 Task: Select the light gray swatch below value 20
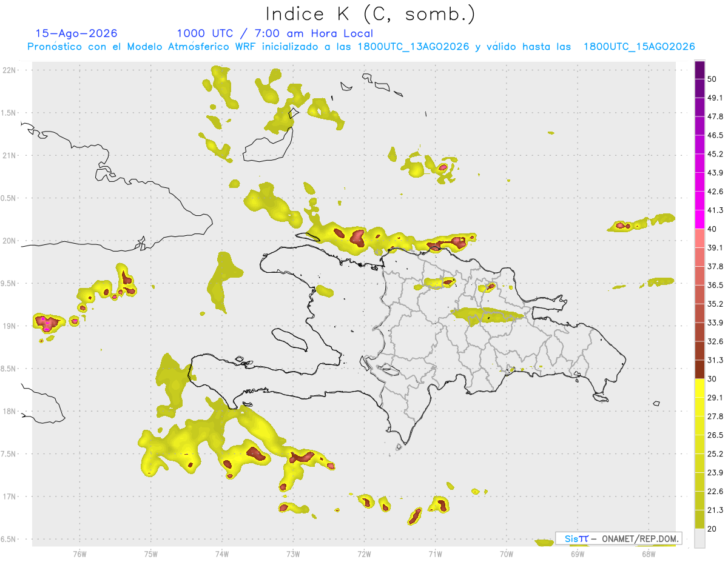click(699, 538)
